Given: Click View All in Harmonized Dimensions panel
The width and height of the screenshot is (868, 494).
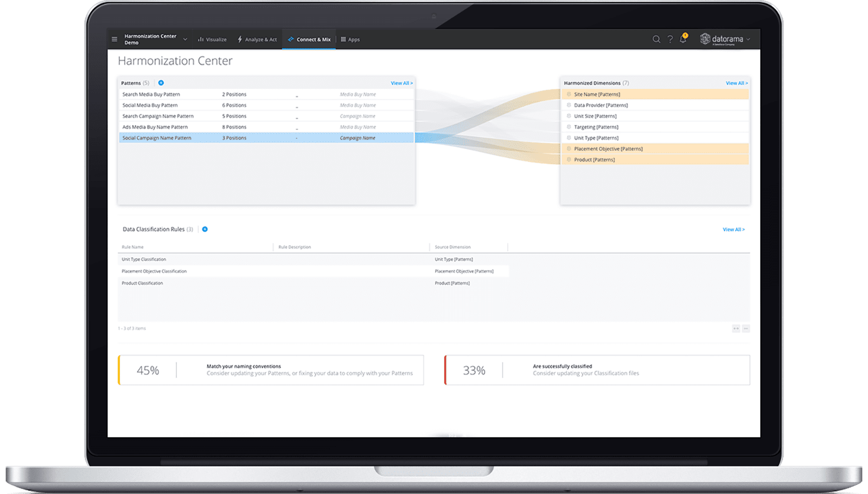Looking at the screenshot, I should click(737, 83).
